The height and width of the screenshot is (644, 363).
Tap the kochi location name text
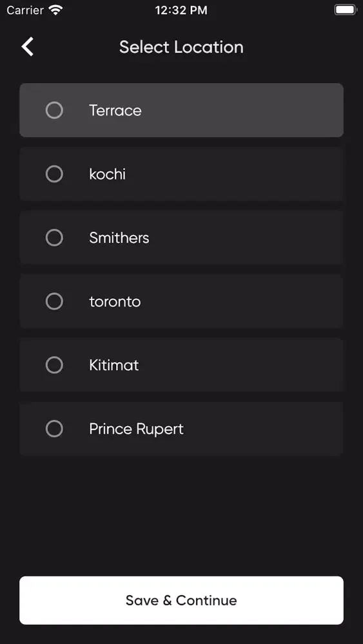(x=107, y=174)
